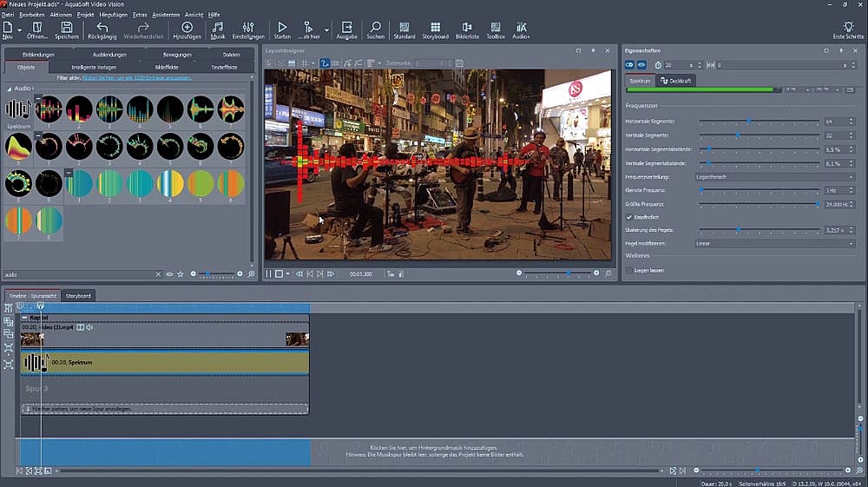The image size is (868, 487).
Task: Uncheck the Empfindlich checkbox
Action: [629, 217]
